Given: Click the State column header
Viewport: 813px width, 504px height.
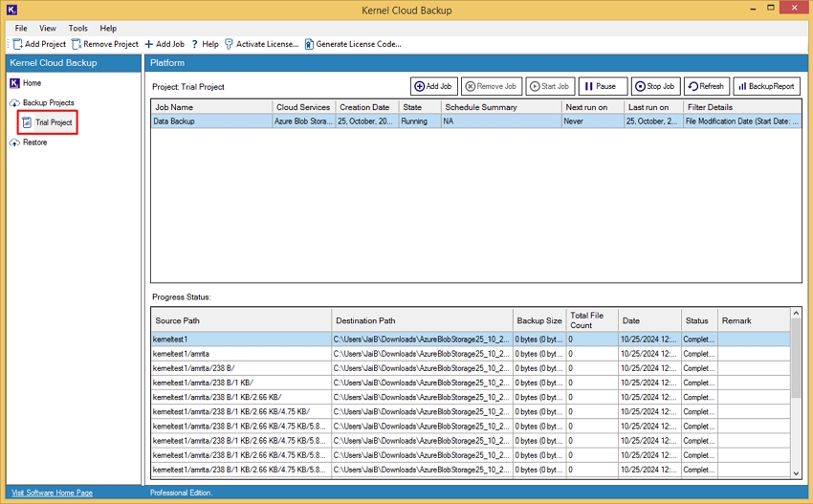Looking at the screenshot, I should 420,107.
